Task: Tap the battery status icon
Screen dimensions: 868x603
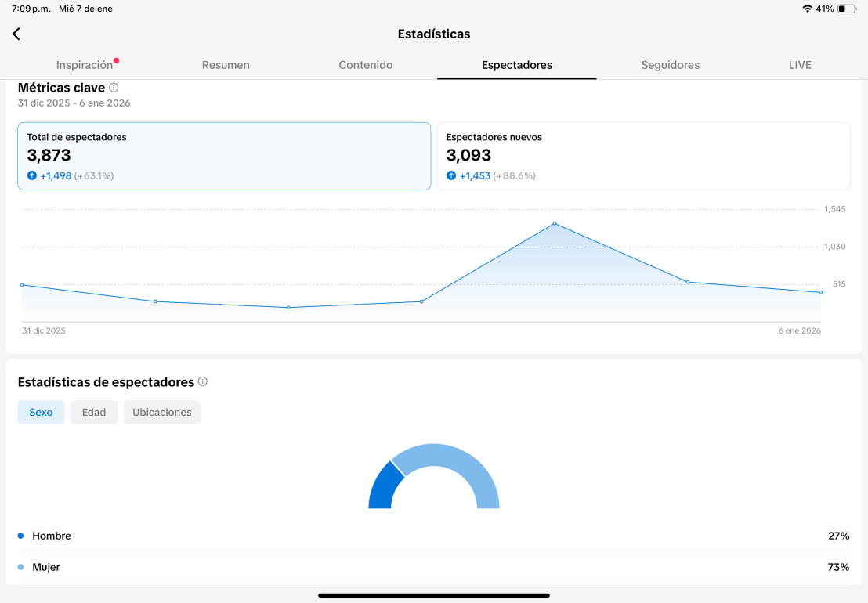Action: (x=846, y=9)
